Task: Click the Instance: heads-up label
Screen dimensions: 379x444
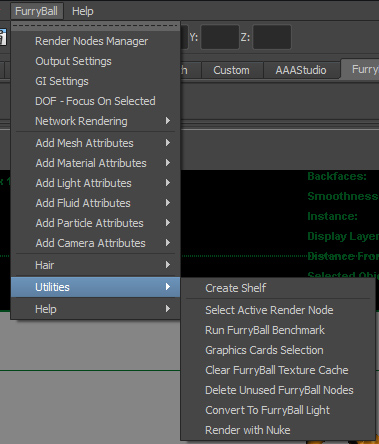Action: [x=332, y=216]
